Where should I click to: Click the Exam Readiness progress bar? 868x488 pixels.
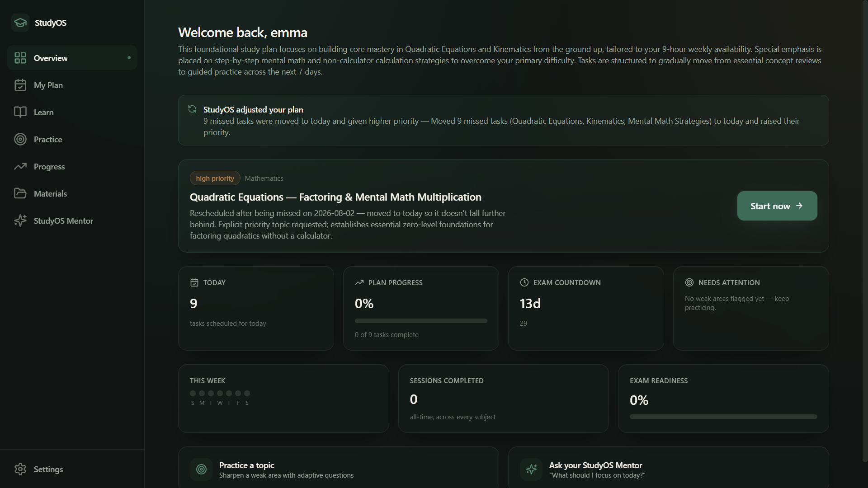point(723,417)
